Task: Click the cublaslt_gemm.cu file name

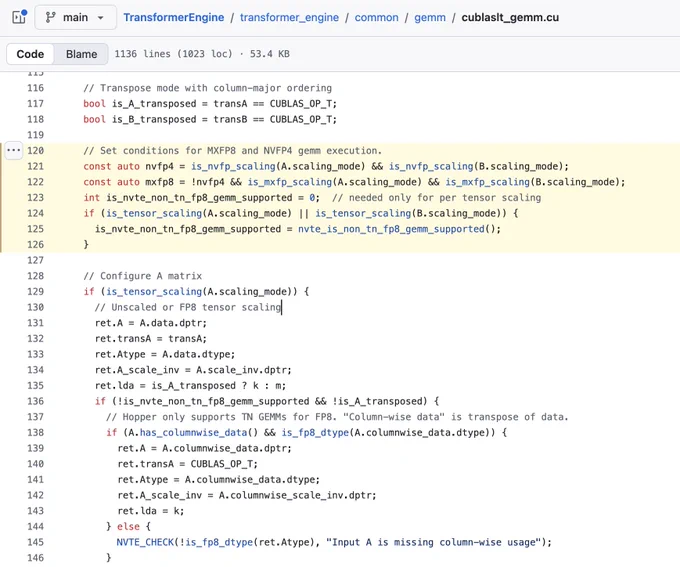Action: tap(510, 17)
